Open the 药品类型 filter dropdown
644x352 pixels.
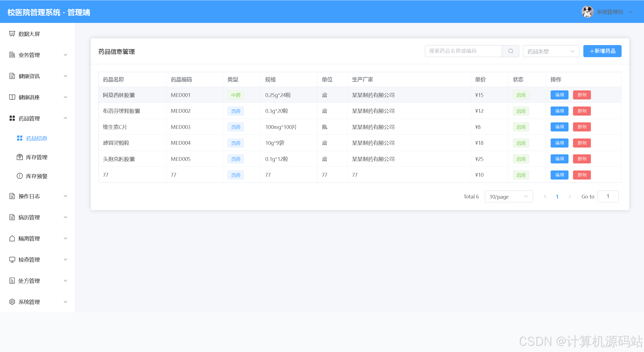tap(551, 51)
